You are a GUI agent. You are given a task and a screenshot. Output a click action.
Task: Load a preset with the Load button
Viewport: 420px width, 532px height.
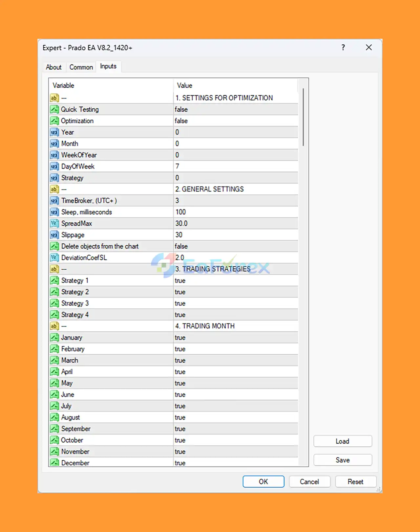pyautogui.click(x=343, y=441)
